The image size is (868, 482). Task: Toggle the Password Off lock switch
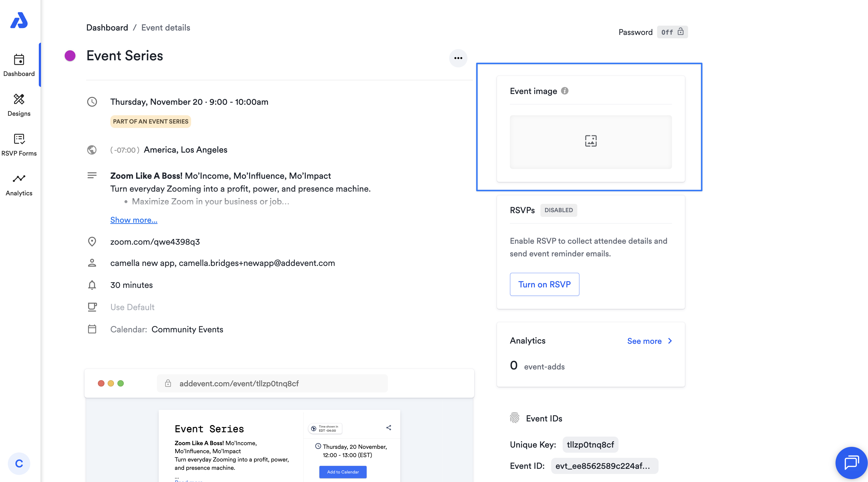672,32
